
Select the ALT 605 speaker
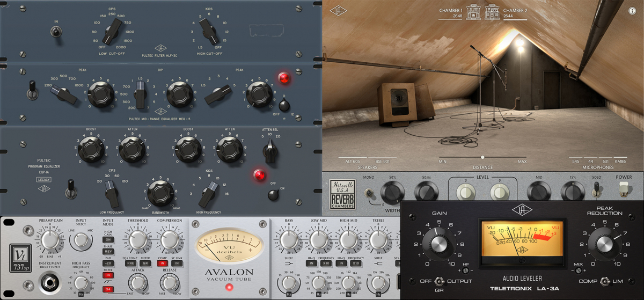pos(353,161)
